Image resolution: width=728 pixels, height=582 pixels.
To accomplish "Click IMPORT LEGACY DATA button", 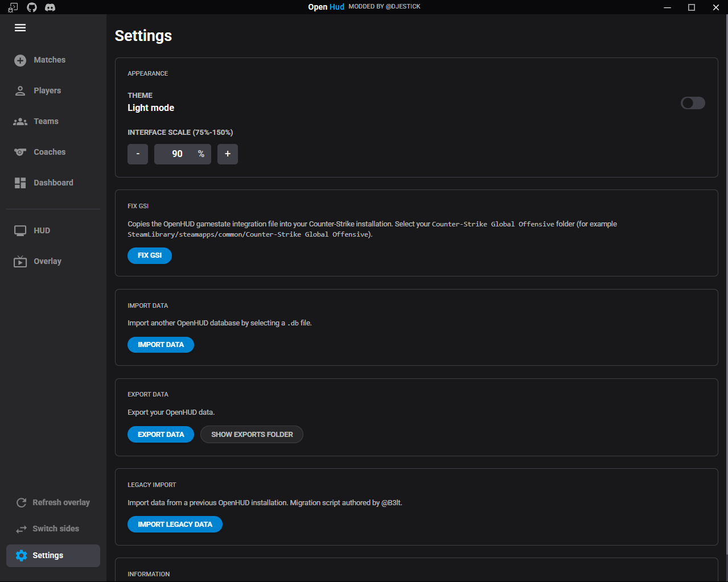I will [175, 525].
